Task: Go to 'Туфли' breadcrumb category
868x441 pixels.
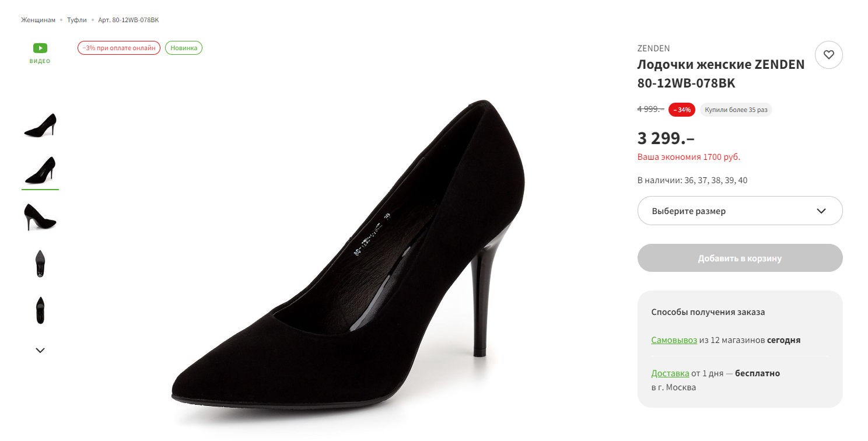Action: (x=76, y=20)
